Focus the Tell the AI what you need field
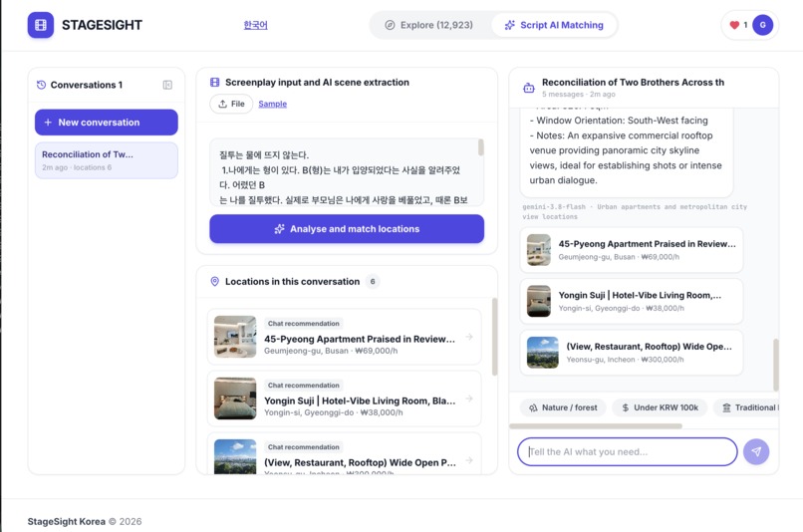 coord(628,451)
